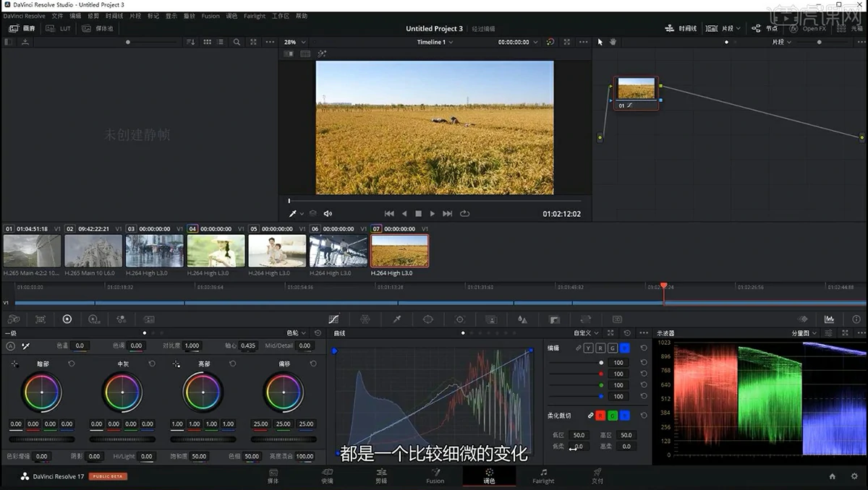Viewport: 868px width, 490px height.
Task: Click the 节点 nodes button
Action: (x=765, y=28)
